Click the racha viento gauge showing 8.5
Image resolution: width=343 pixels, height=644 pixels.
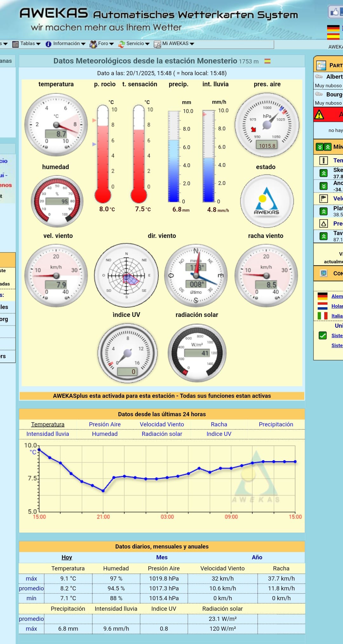[x=266, y=275]
